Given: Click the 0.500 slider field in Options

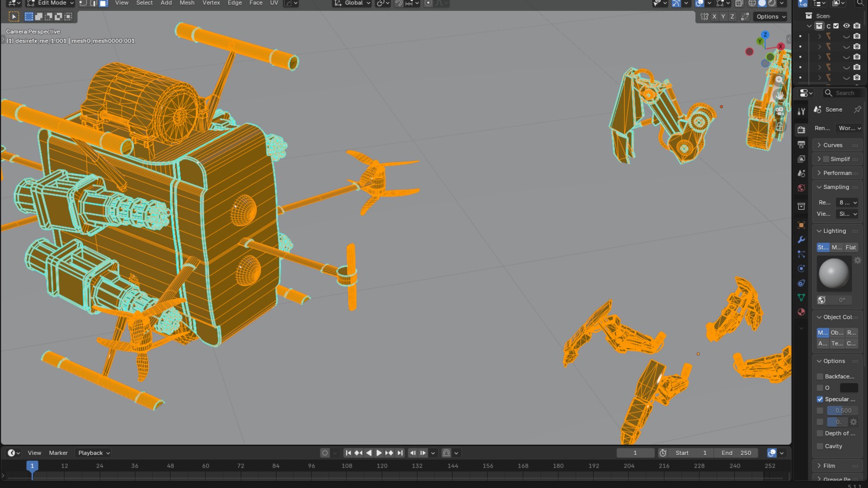Looking at the screenshot, I should pos(843,410).
